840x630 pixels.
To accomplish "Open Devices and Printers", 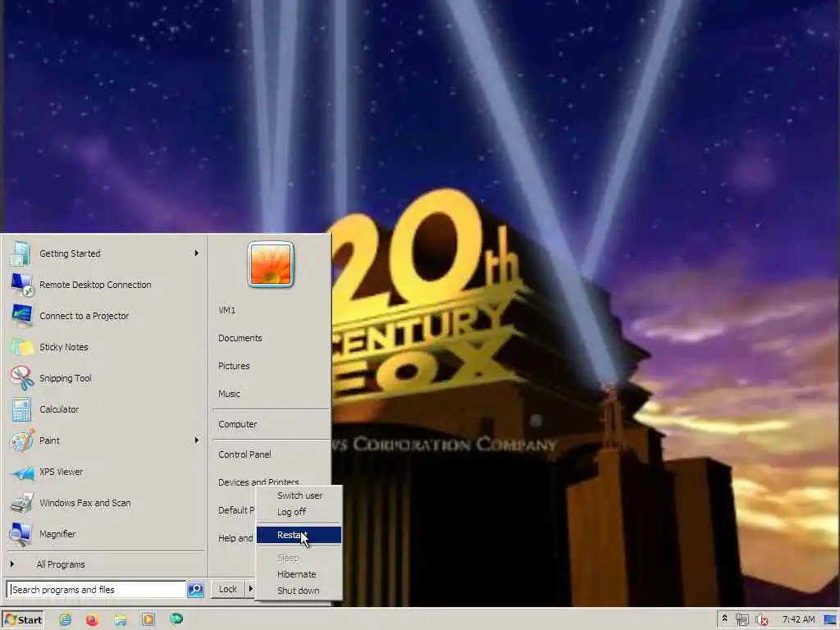I will point(258,482).
